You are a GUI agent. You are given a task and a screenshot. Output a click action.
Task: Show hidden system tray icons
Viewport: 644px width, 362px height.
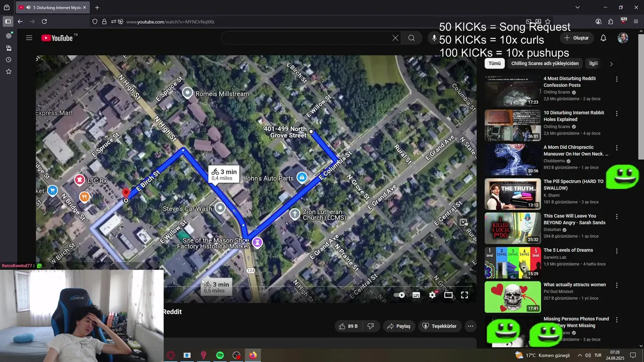point(579,355)
